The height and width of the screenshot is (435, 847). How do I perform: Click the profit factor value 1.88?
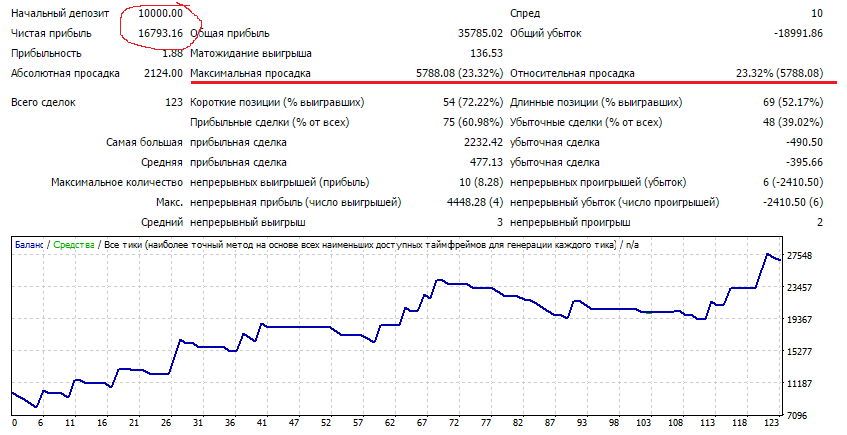coord(173,53)
